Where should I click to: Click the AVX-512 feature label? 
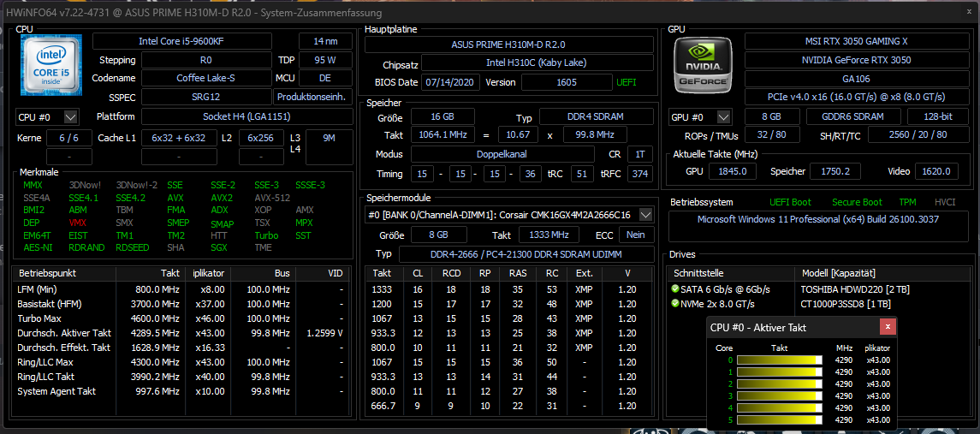point(270,198)
